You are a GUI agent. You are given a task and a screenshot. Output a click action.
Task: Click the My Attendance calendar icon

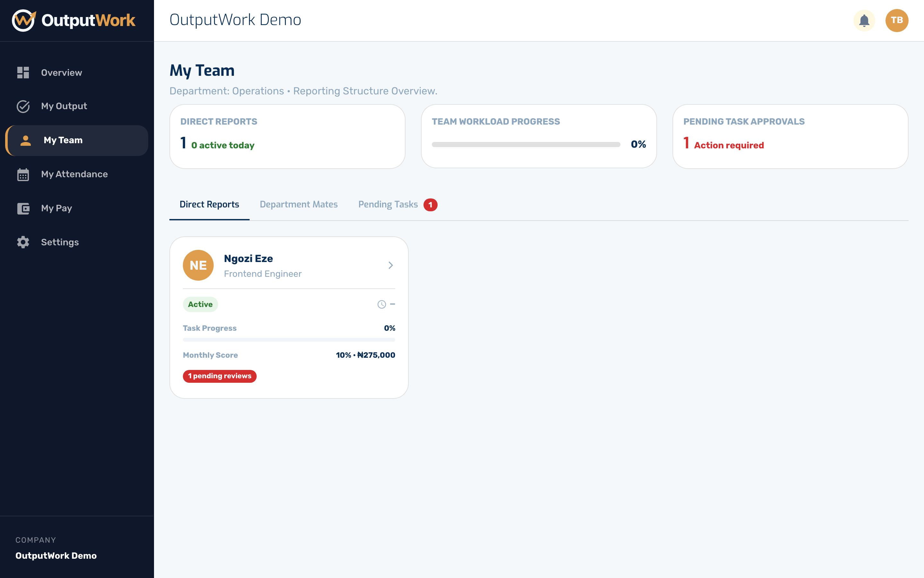coord(23,174)
